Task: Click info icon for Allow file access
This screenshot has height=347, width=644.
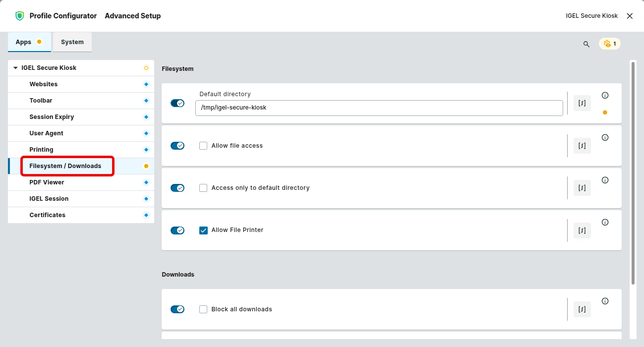Action: click(605, 138)
